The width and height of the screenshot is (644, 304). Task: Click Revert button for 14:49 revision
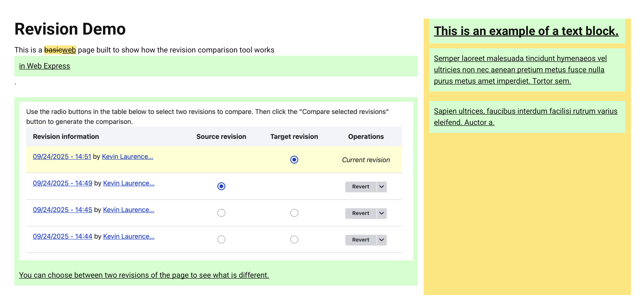point(360,186)
